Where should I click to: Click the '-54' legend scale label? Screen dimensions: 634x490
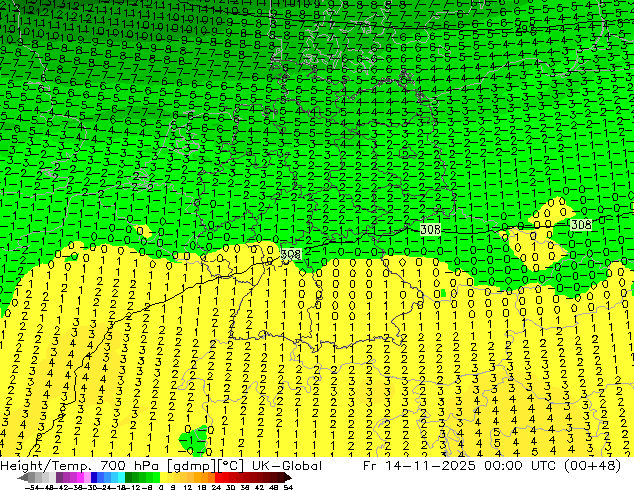[x=32, y=487]
